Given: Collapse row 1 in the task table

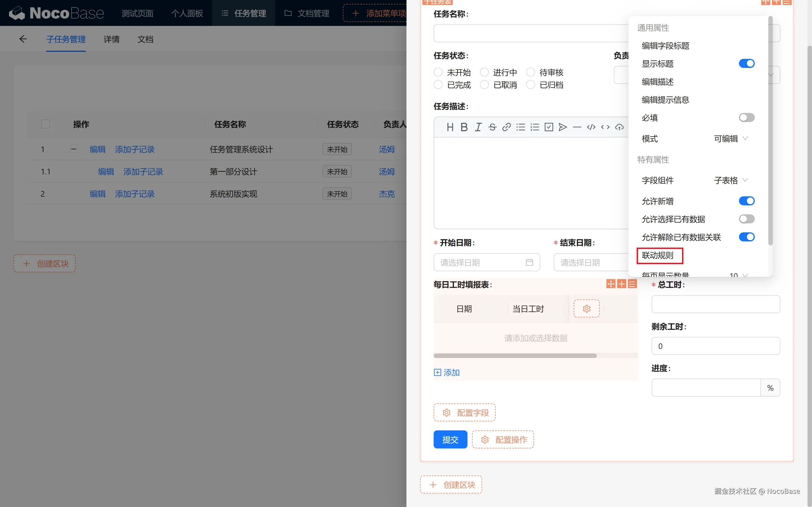Looking at the screenshot, I should [x=74, y=149].
